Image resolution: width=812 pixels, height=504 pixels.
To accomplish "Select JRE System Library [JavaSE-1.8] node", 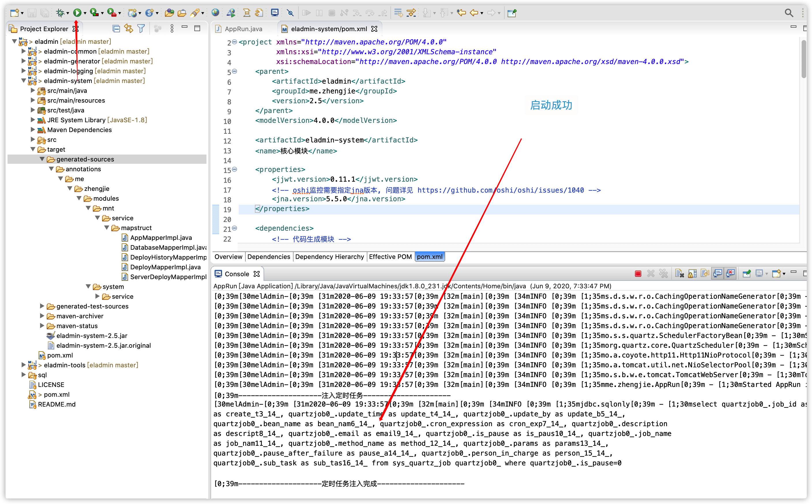I will pyautogui.click(x=92, y=120).
